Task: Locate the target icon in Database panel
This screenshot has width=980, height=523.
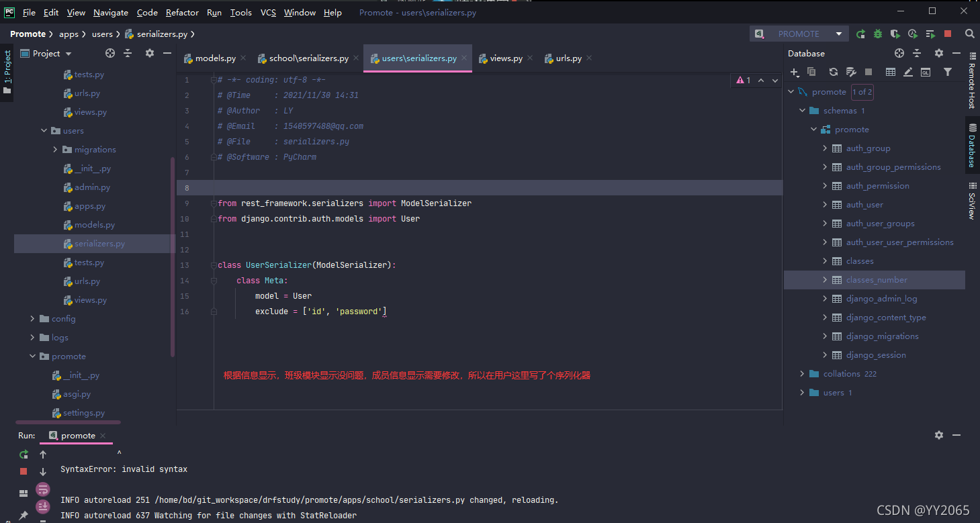Action: click(x=899, y=53)
